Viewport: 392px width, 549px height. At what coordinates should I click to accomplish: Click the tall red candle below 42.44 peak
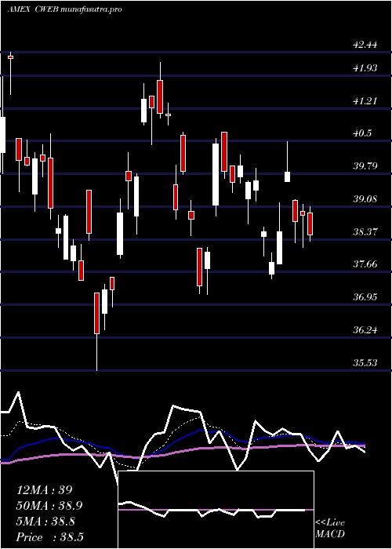click(x=160, y=96)
